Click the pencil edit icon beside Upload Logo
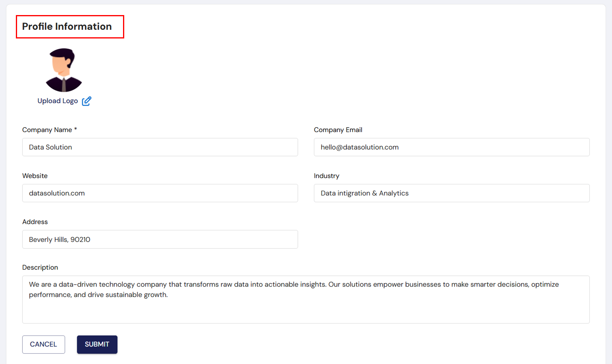The width and height of the screenshot is (612, 364). point(87,101)
